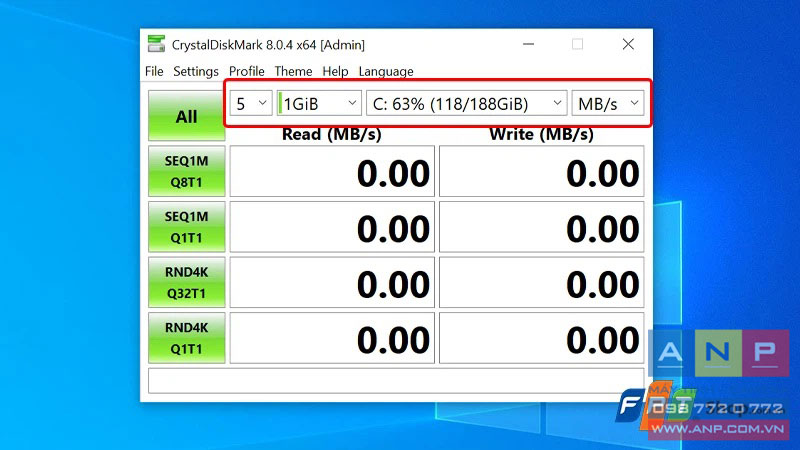
Task: Expand the C: 63% drive selection dropdown
Action: tap(466, 104)
